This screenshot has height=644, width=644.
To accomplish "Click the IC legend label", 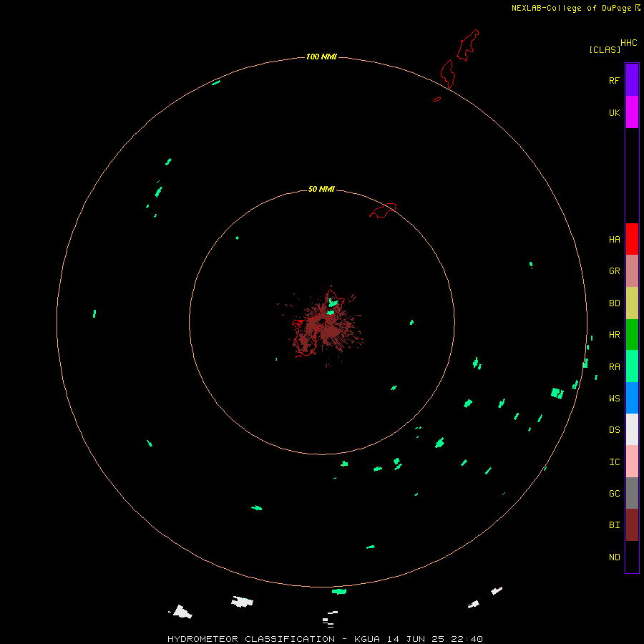I will tap(614, 462).
